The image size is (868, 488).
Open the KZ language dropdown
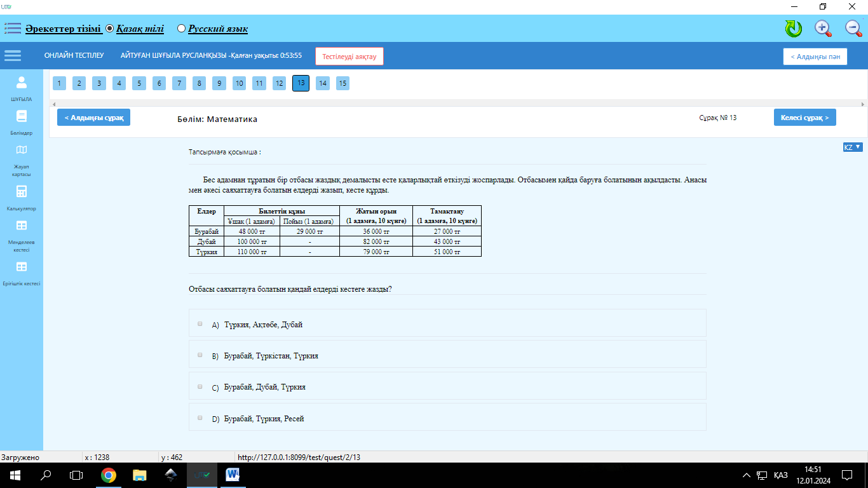pyautogui.click(x=852, y=147)
